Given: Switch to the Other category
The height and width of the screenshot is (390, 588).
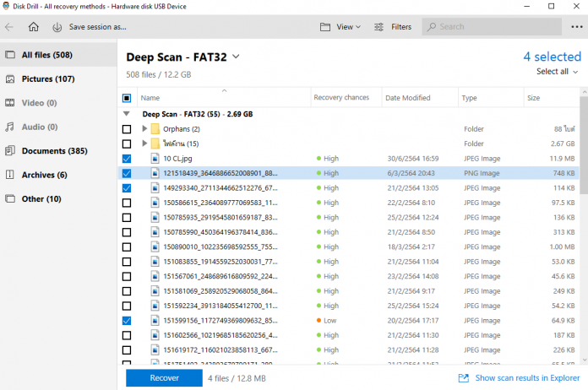Looking at the screenshot, I should pos(41,199).
